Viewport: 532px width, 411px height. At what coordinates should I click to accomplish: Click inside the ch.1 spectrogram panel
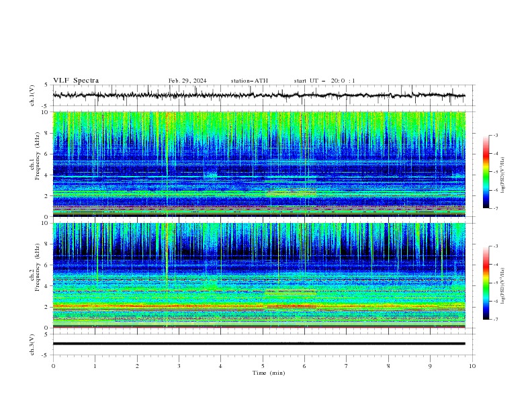[x=259, y=164]
